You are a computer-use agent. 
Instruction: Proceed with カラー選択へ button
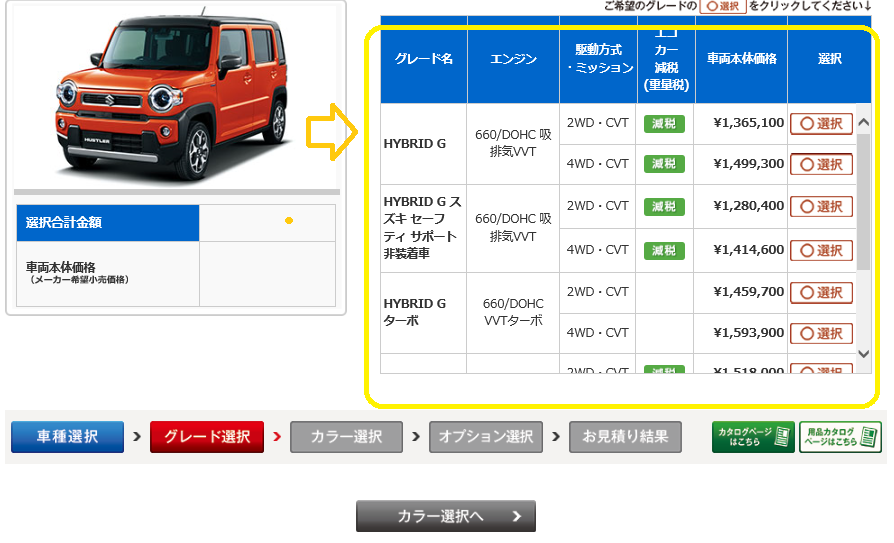tap(446, 516)
